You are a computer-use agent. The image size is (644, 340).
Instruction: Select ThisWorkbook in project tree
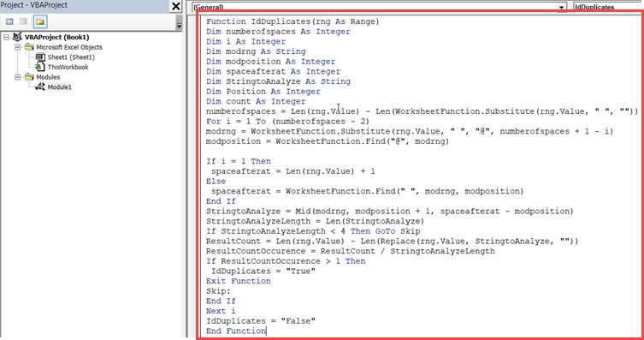point(68,67)
